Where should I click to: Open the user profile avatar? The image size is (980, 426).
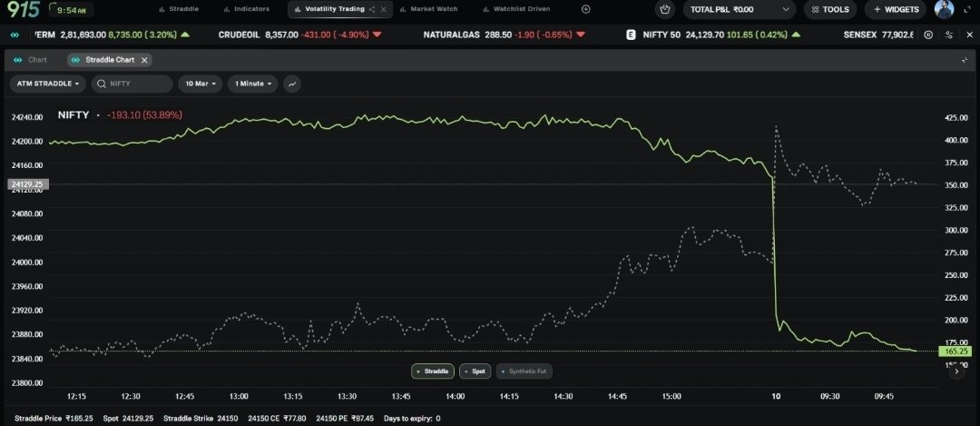(945, 9)
